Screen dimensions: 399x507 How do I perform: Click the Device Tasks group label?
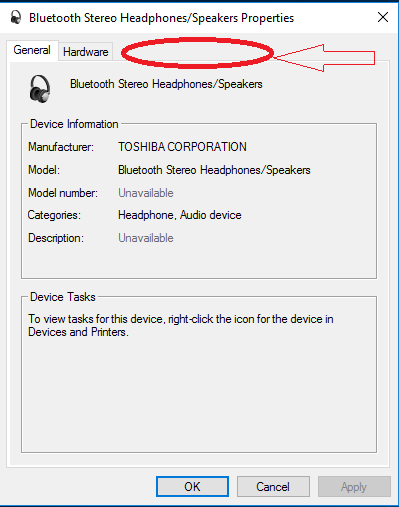coord(63,297)
